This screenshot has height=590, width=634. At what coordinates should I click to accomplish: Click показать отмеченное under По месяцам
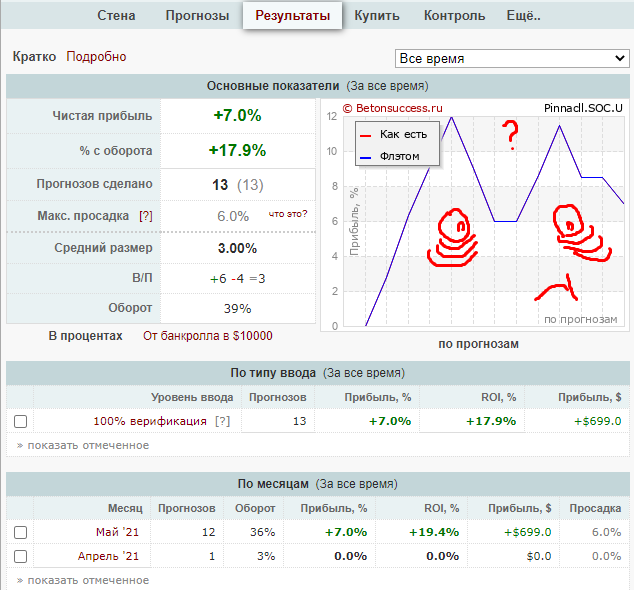(83, 580)
